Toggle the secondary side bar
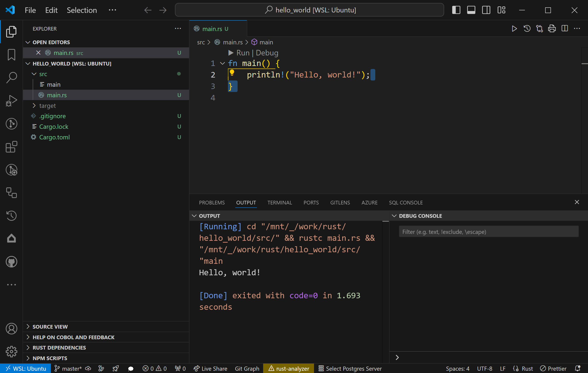Image resolution: width=588 pixels, height=373 pixels. point(486,10)
